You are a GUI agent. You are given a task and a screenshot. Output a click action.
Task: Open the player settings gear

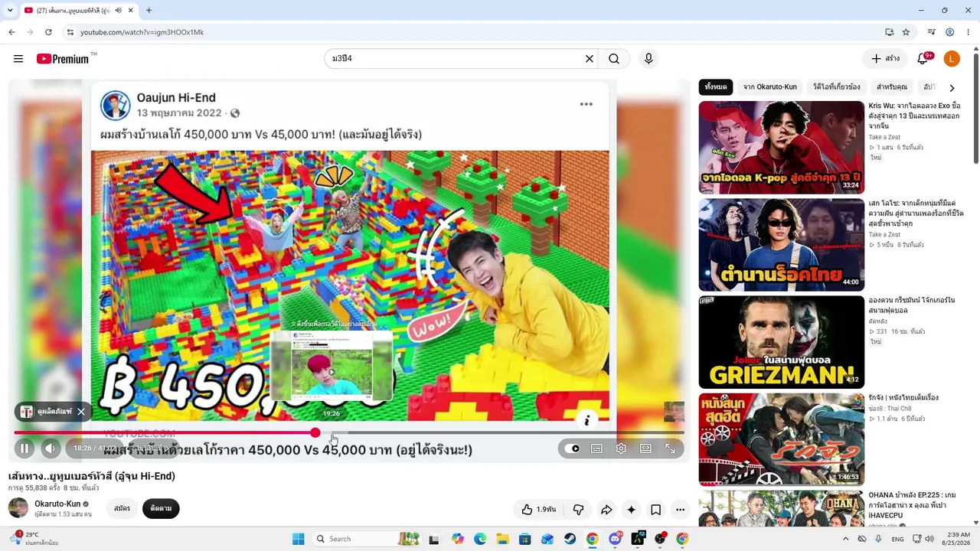pos(621,448)
